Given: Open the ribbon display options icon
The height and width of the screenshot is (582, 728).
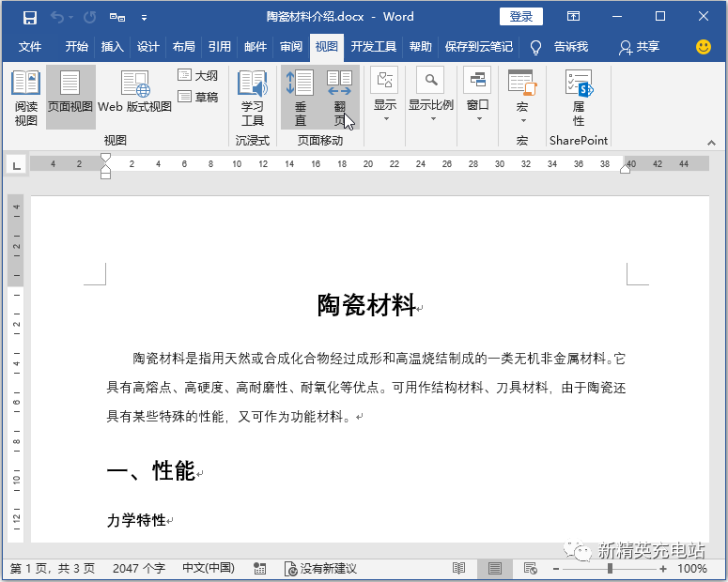Looking at the screenshot, I should click(x=573, y=17).
